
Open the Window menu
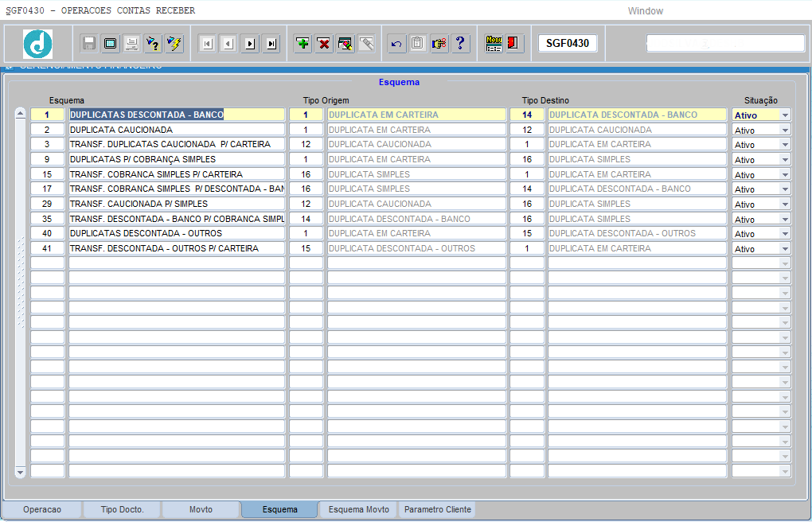coord(646,11)
